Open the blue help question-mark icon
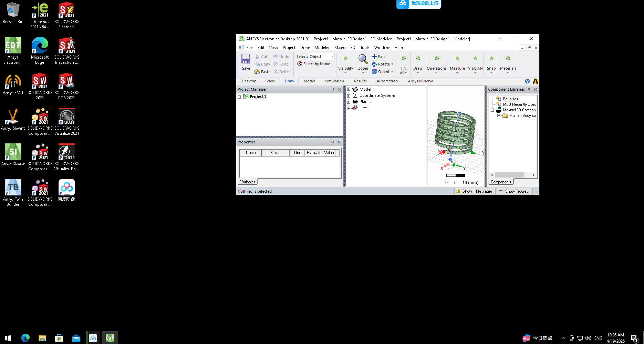 527,81
